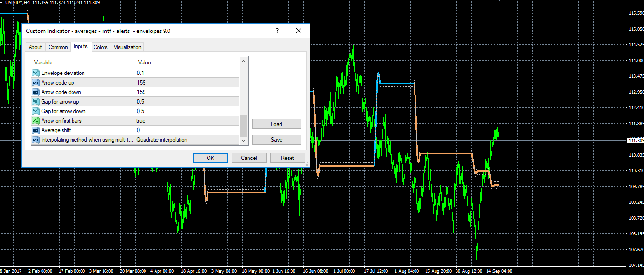644x275 pixels.
Task: Save input settings with Save button
Action: [277, 140]
